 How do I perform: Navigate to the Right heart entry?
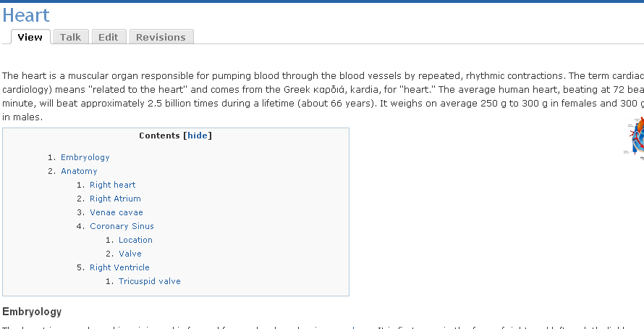(x=112, y=185)
